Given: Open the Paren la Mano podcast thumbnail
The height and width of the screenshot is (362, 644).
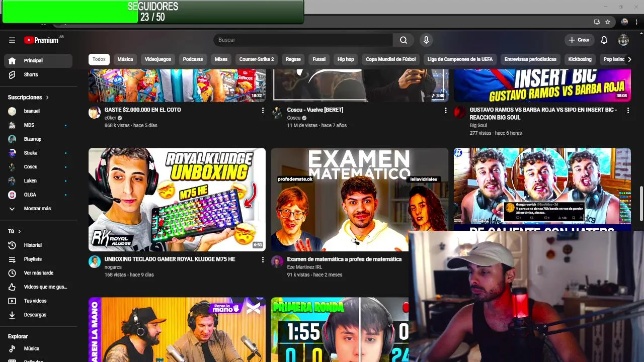Looking at the screenshot, I should point(177,329).
